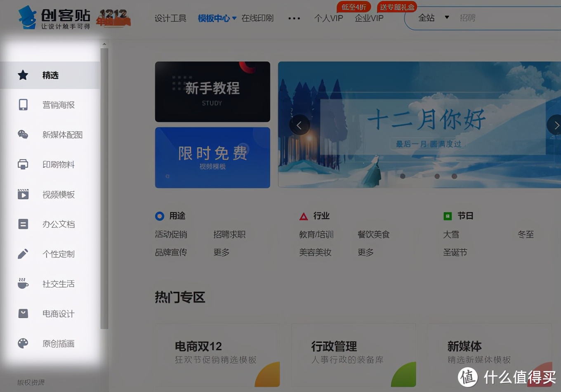The image size is (561, 392).
Task: Click sidebar scroll-up arrow
Action: [x=104, y=44]
